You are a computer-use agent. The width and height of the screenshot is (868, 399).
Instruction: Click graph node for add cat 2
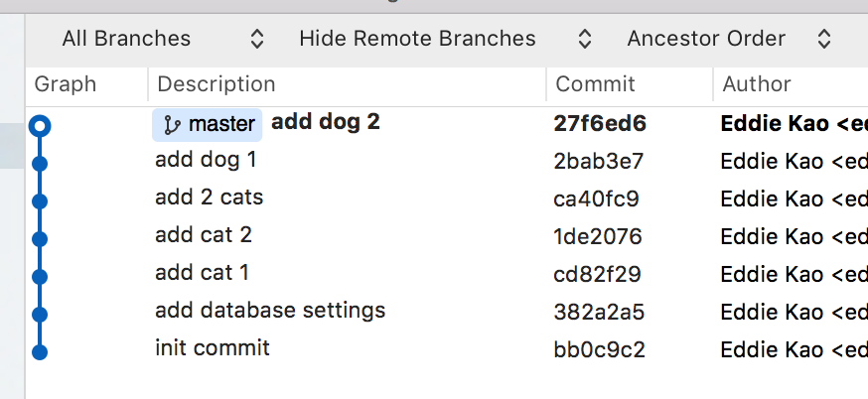[x=40, y=238]
